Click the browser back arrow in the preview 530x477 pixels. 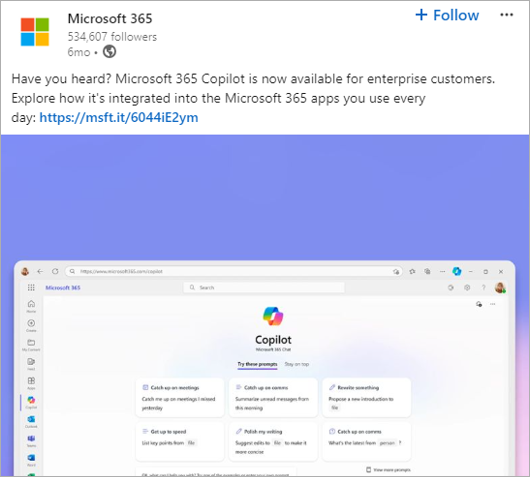pyautogui.click(x=40, y=271)
